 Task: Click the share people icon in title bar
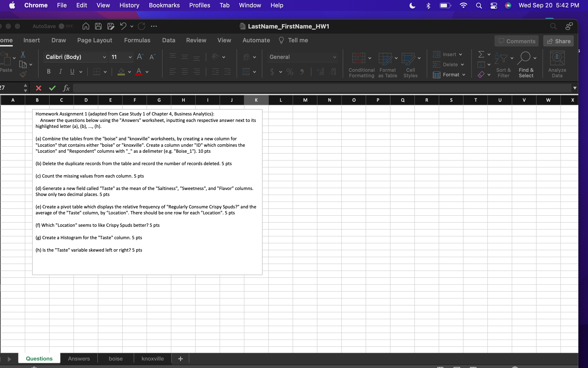coord(569,26)
